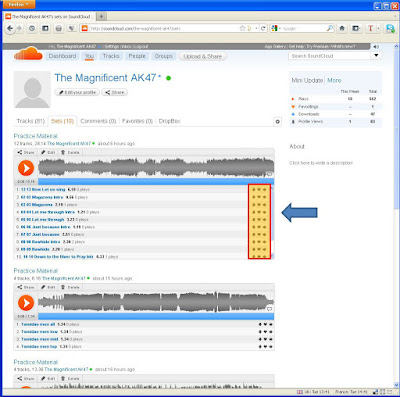This screenshot has height=397, width=400.
Task: Click share arrow on track 4 of 6.16 set
Action: (x=271, y=347)
